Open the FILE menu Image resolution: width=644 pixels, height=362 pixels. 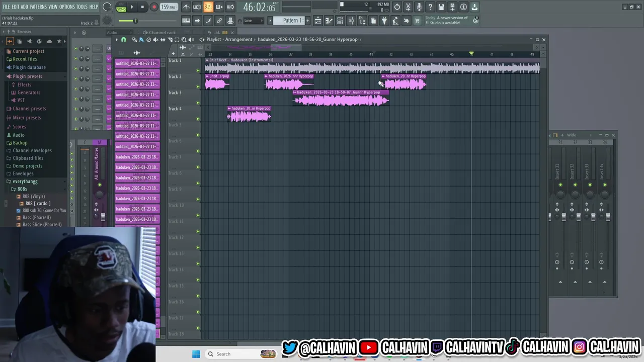6,7
